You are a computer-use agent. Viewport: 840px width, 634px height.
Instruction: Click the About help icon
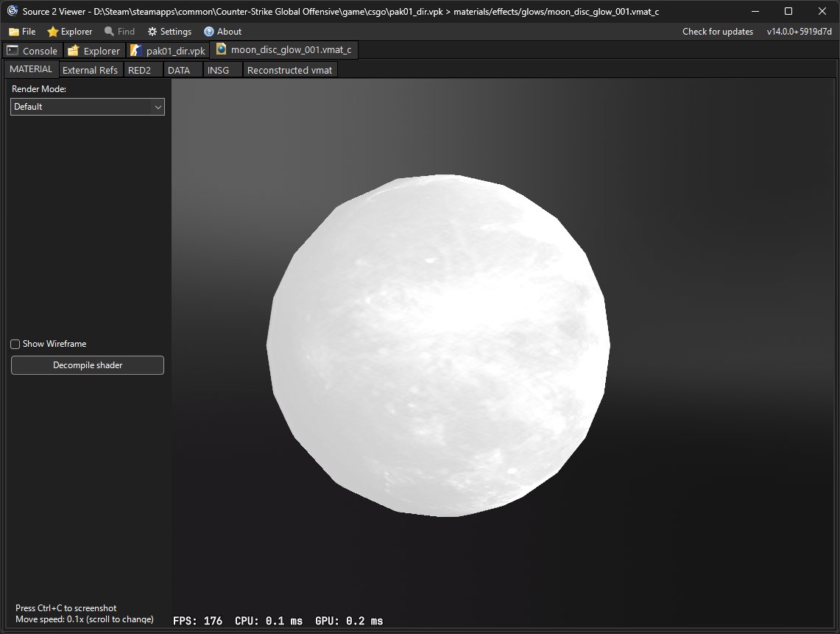(x=209, y=32)
